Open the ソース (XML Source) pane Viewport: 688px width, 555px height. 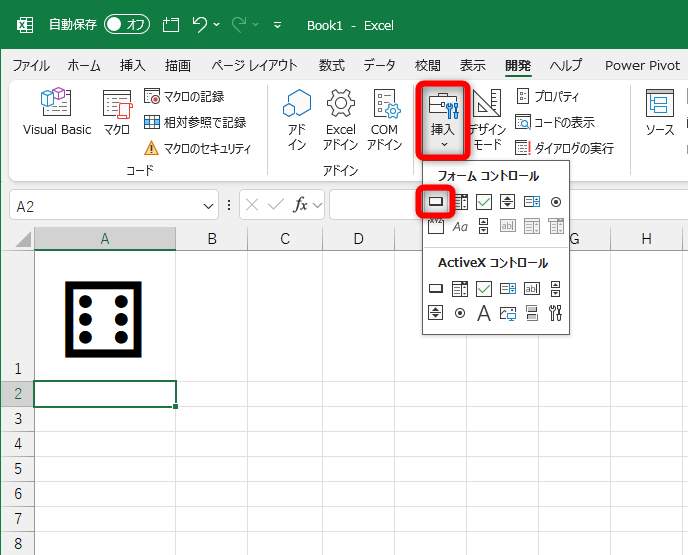(659, 112)
